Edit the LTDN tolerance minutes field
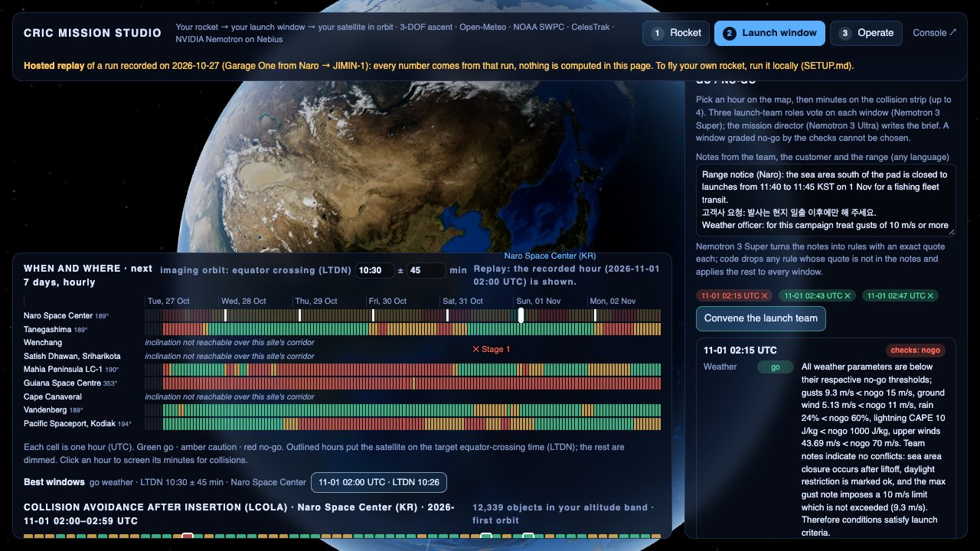The image size is (980, 551). (x=426, y=270)
